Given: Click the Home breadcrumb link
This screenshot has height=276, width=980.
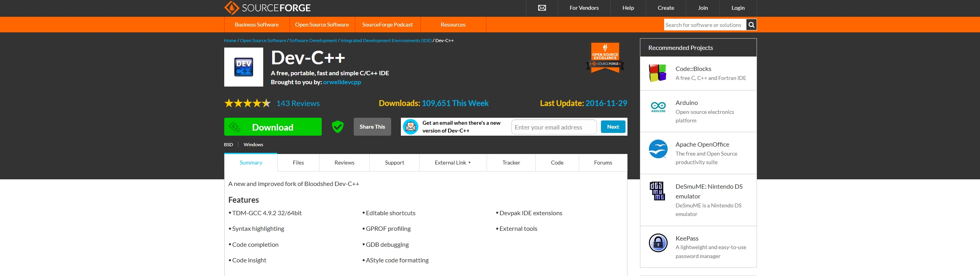Looking at the screenshot, I should click(230, 41).
